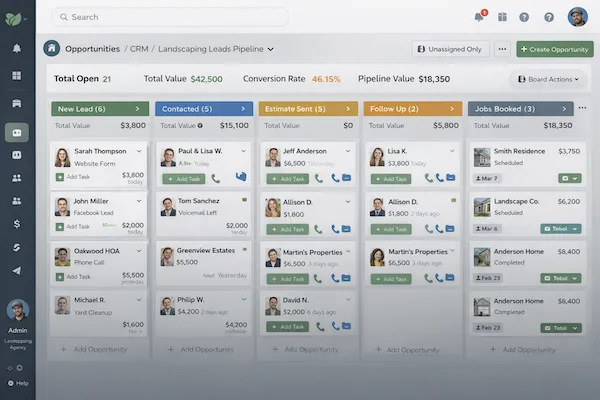
Task: Select the Estimate Sent (5) stage header
Action: [x=308, y=109]
